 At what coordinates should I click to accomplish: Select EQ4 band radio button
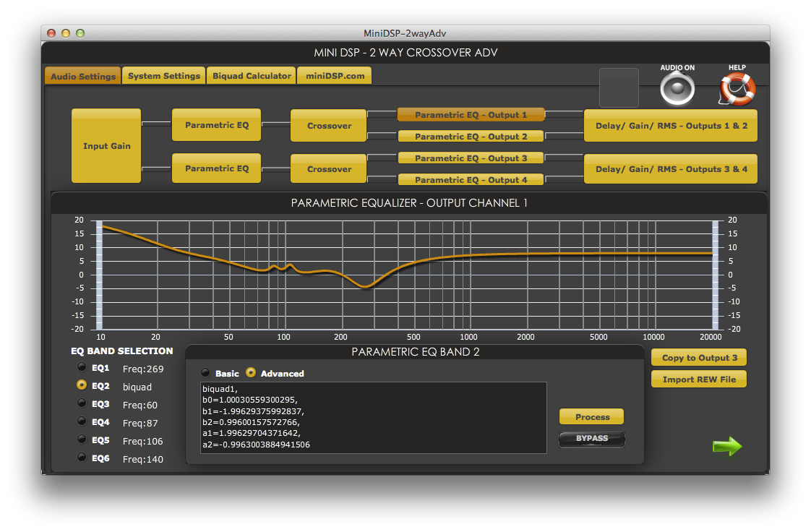[x=82, y=421]
